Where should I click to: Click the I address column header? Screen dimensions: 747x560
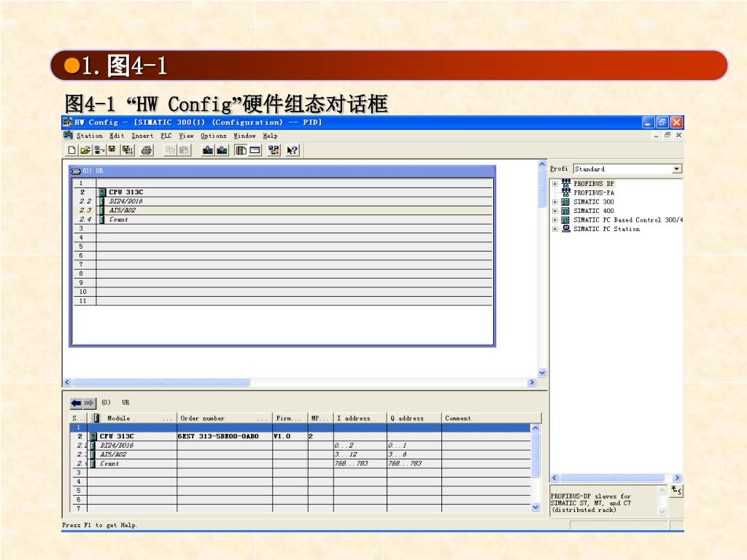[x=360, y=418]
